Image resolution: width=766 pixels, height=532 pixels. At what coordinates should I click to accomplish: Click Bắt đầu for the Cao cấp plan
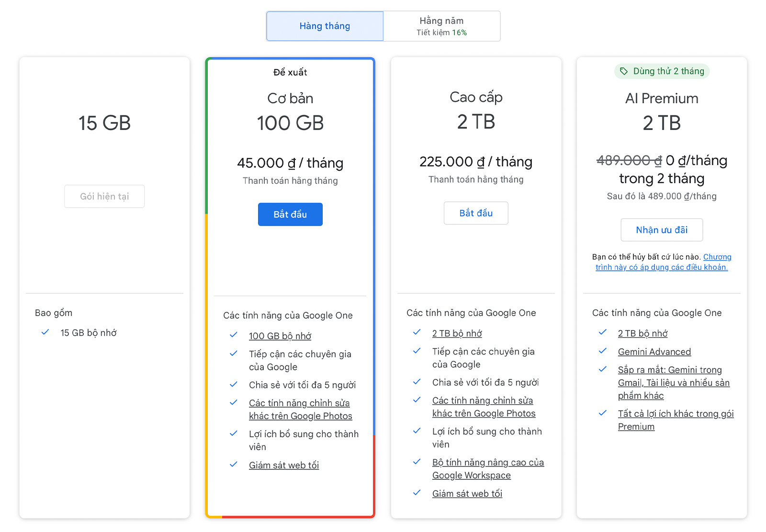click(476, 213)
